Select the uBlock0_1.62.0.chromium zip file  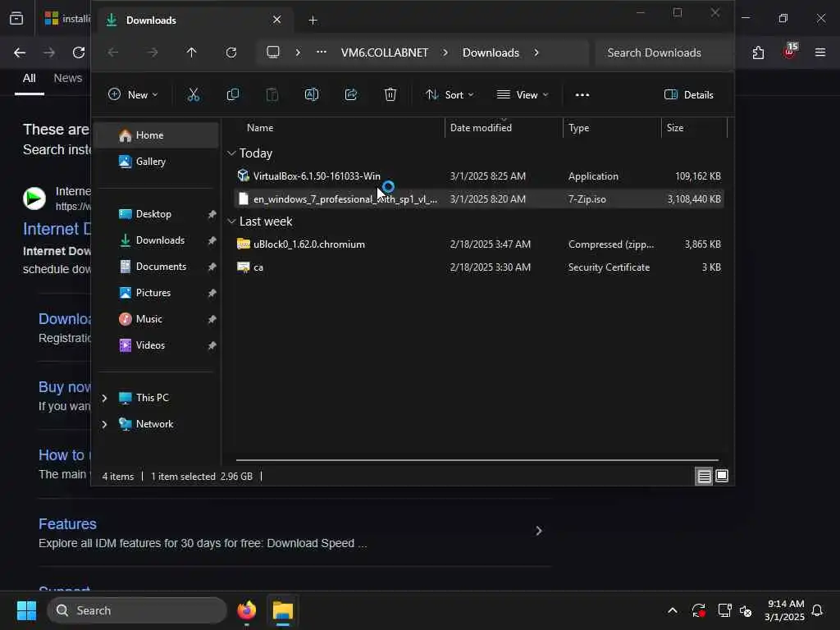click(x=479, y=244)
